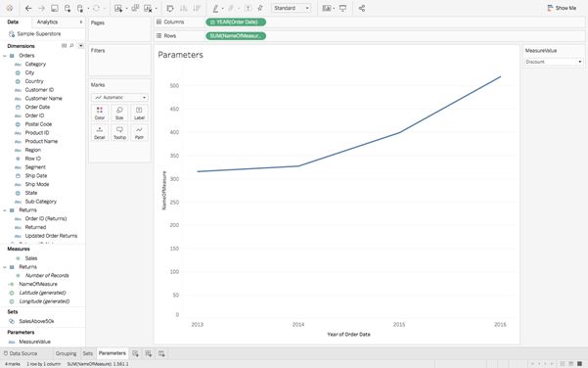Image resolution: width=588 pixels, height=368 pixels.
Task: Click the Sort Ascending toolbar icon
Action: pos(183,8)
